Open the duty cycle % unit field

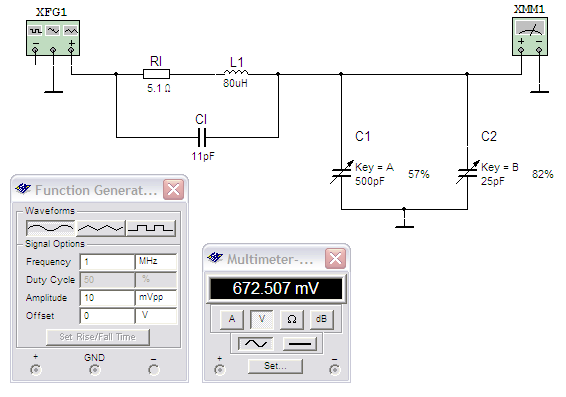pyautogui.click(x=156, y=280)
